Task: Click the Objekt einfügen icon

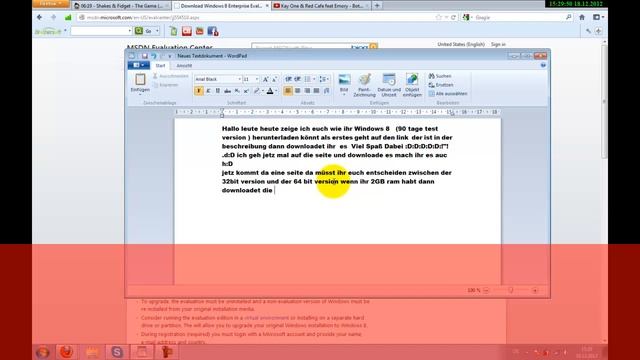Action: pyautogui.click(x=412, y=85)
